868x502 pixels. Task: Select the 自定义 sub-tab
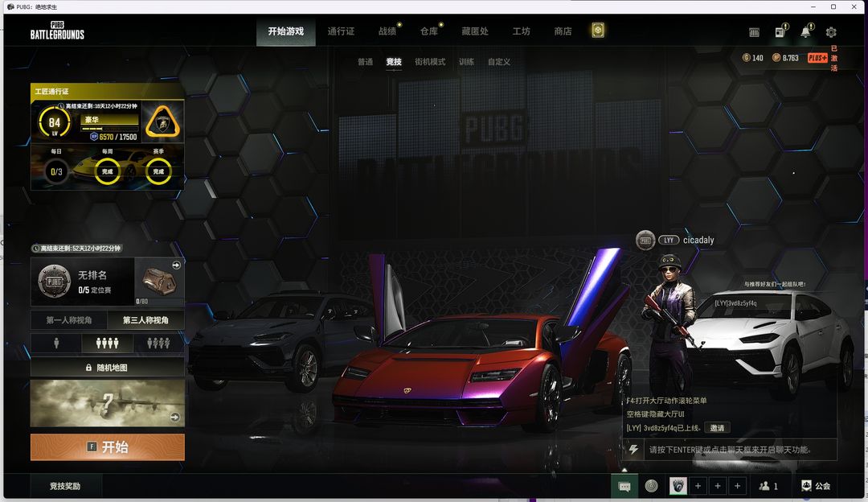(499, 61)
